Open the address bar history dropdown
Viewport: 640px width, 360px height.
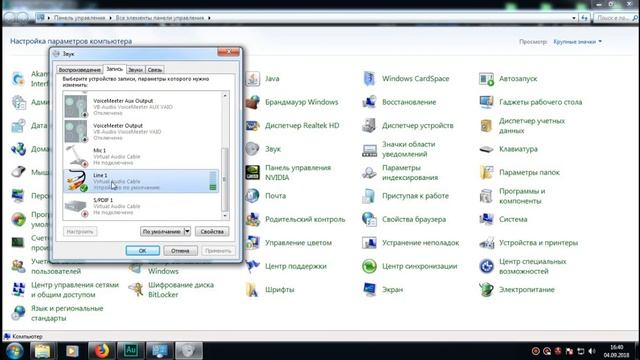pos(574,18)
